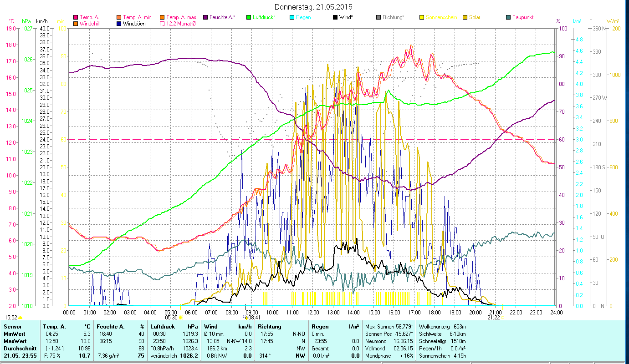Click the 'hPa' axis unit label at top

click(x=26, y=21)
